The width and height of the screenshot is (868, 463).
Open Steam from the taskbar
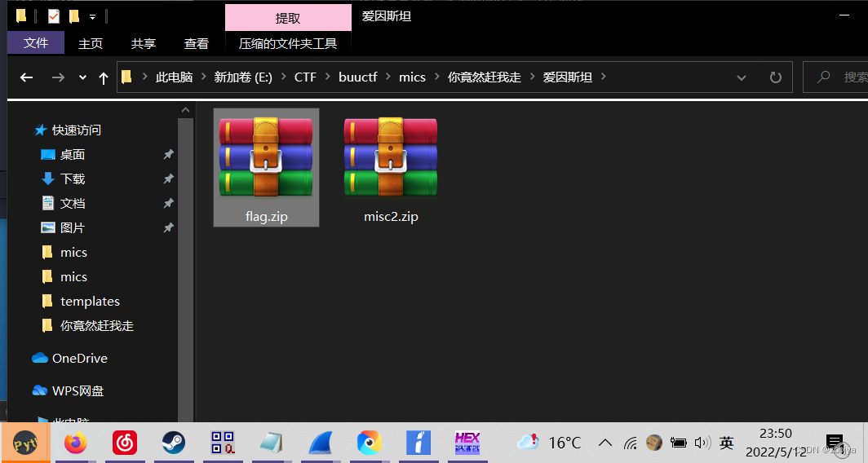pos(174,443)
